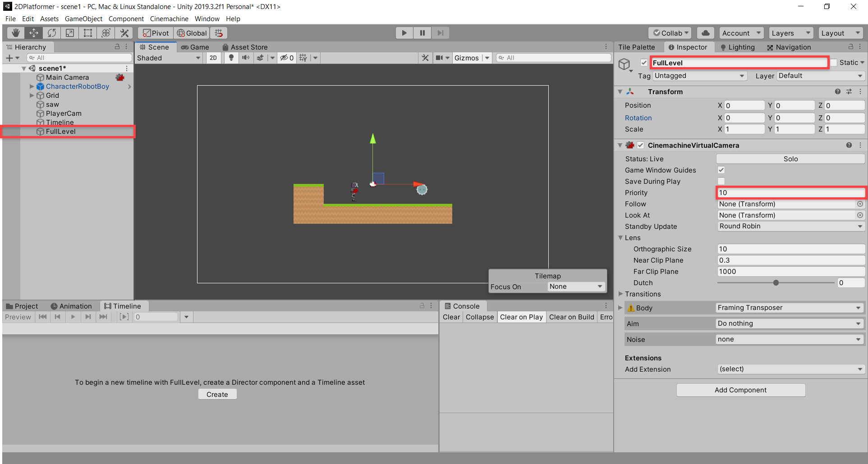Select the Hand tool
Image resolution: width=868 pixels, height=464 pixels.
pos(15,33)
